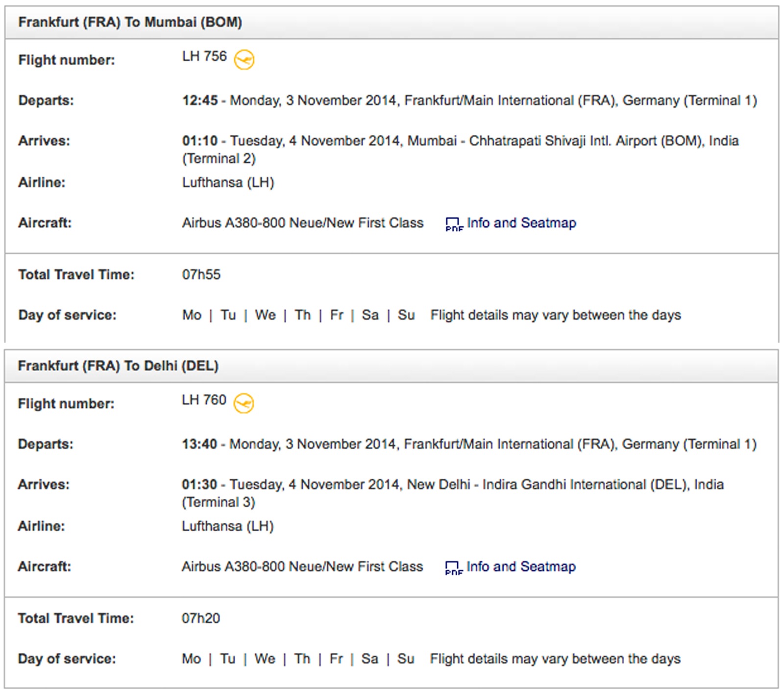This screenshot has width=784, height=689.
Task: Click Mo in the Mumbai flight's days of service
Action: [192, 315]
